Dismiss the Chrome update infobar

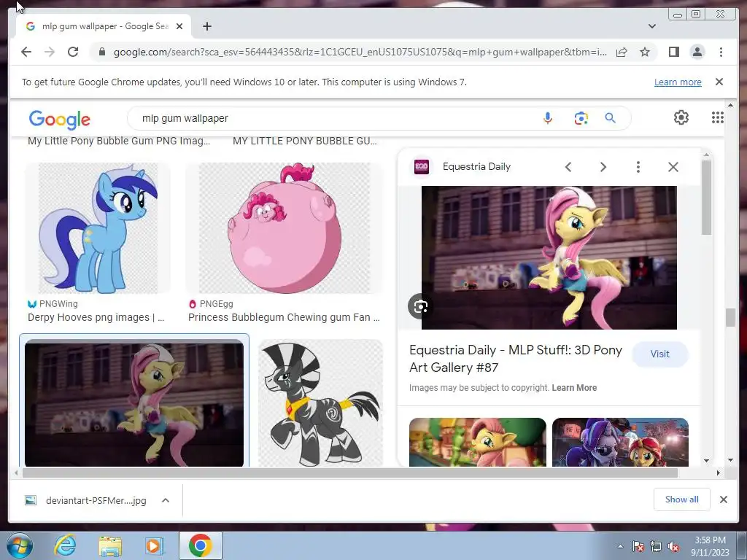719,82
